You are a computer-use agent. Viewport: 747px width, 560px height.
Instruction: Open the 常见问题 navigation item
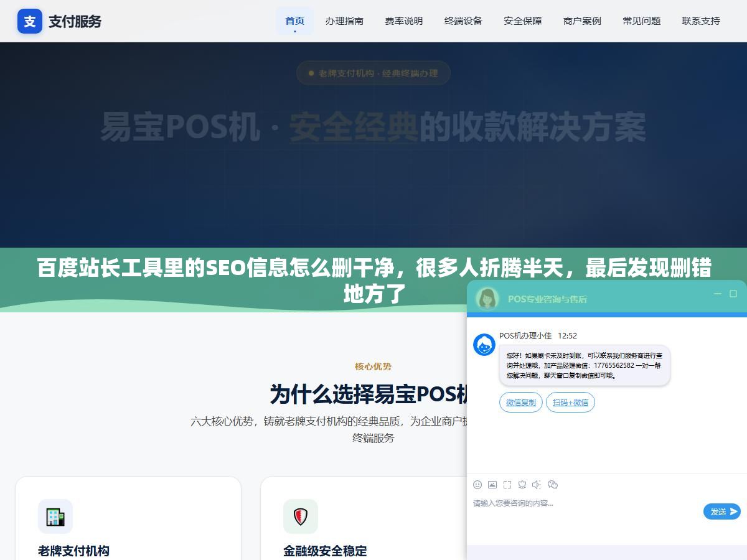coord(642,21)
